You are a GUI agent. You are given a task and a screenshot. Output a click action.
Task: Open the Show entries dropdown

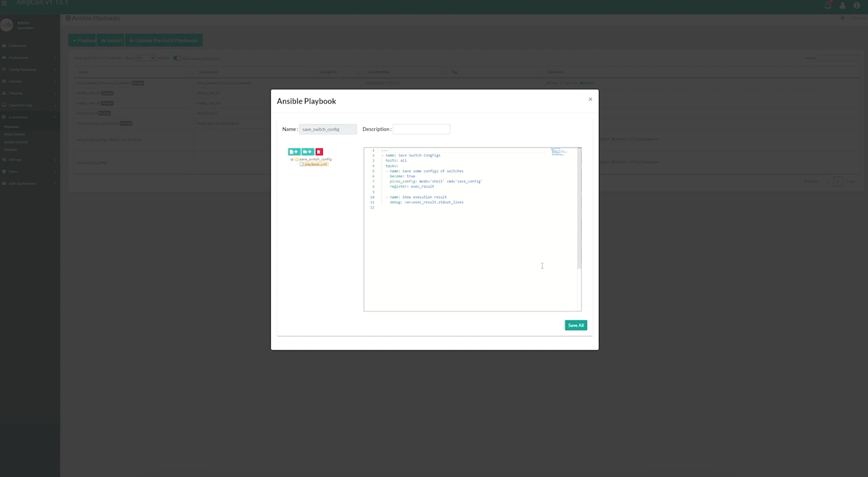[145, 58]
